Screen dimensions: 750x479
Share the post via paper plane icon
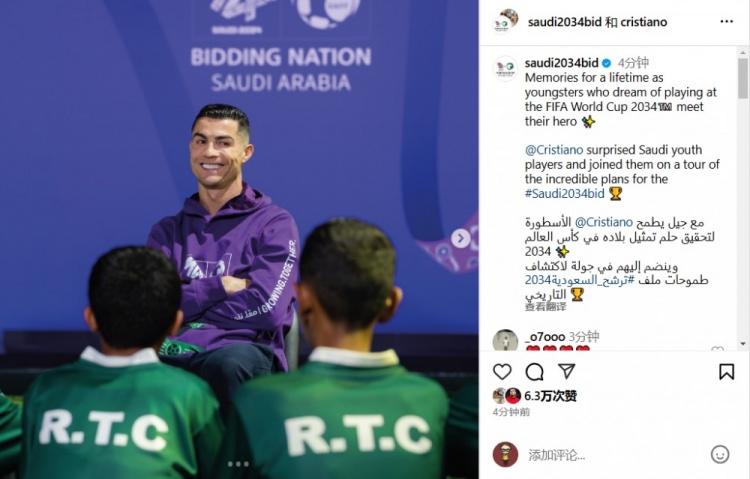tap(566, 371)
